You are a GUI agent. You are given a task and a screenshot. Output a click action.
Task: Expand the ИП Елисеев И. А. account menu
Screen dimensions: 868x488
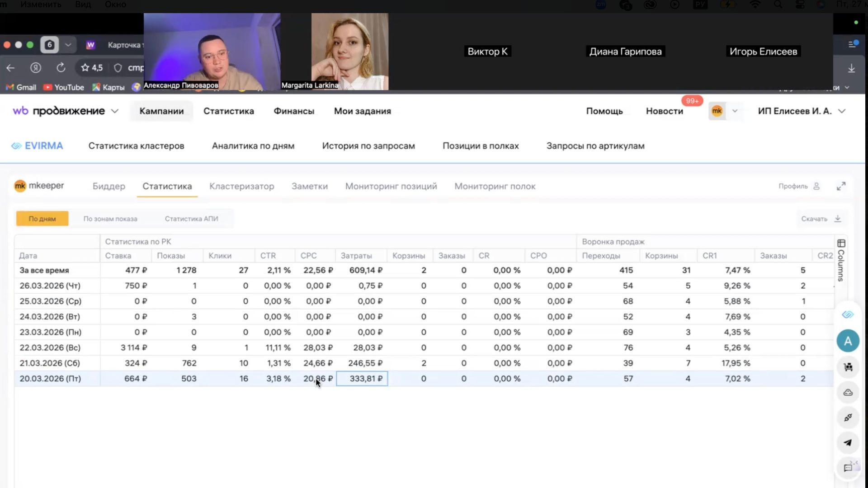tap(842, 111)
